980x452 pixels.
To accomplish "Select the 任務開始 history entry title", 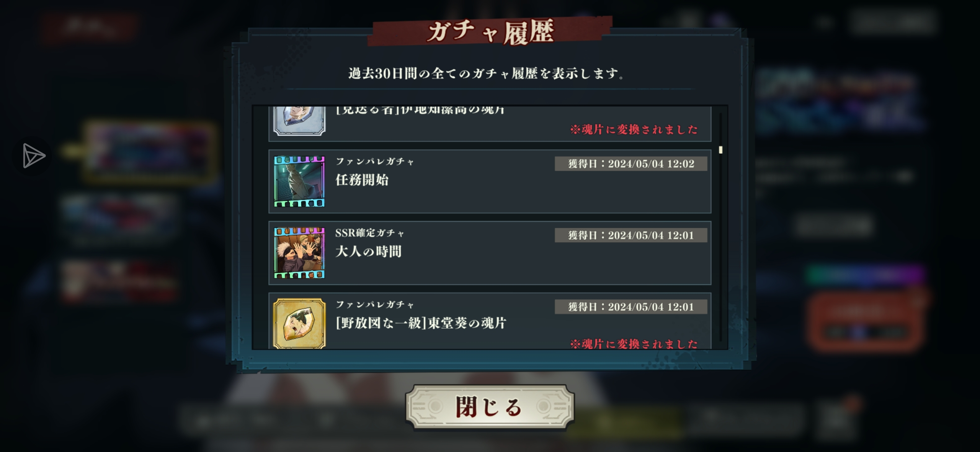I will (362, 180).
